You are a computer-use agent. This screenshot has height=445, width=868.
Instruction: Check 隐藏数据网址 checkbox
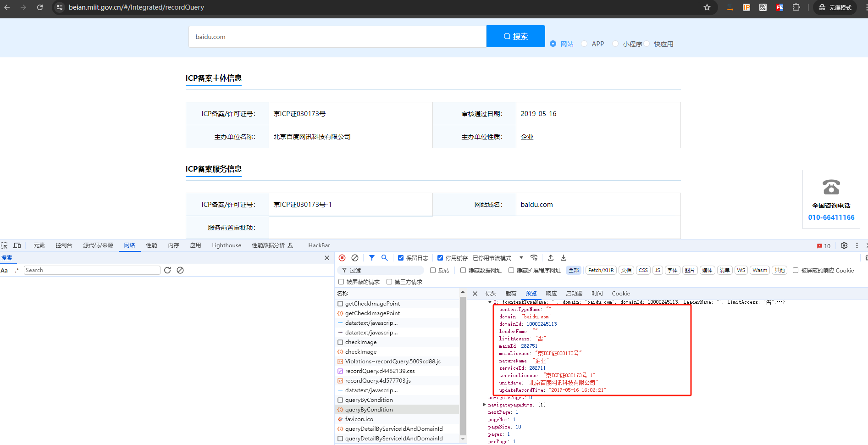point(463,270)
